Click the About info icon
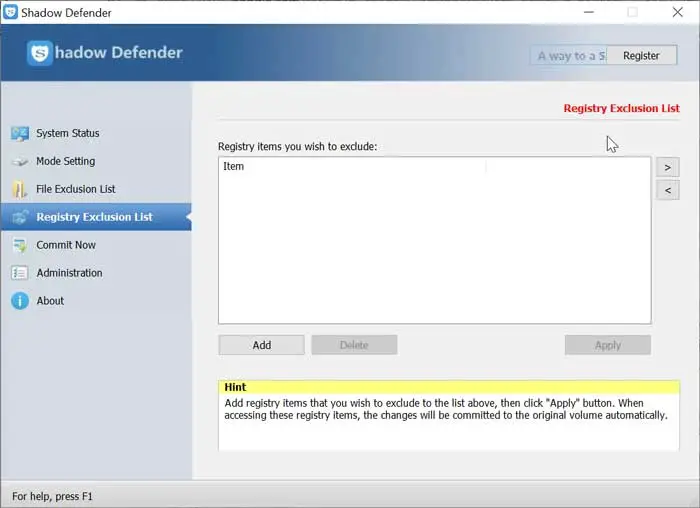This screenshot has width=700, height=508. (x=20, y=301)
